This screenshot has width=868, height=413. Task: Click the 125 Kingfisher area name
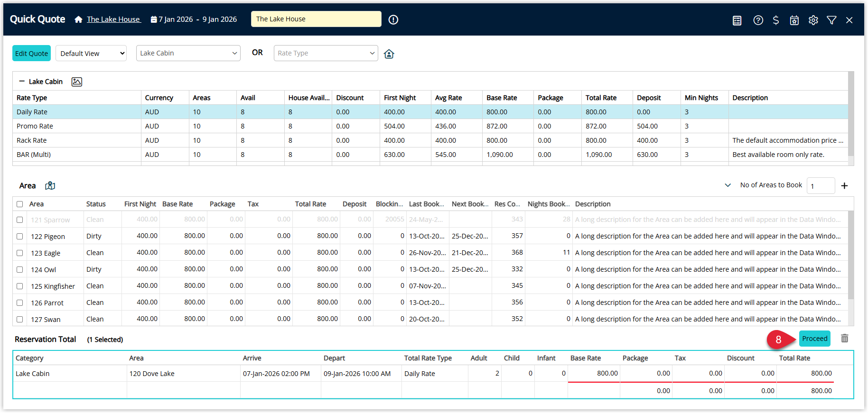(53, 286)
